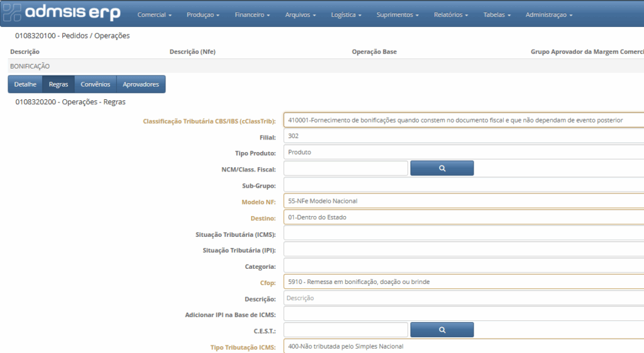Expand the Tabelas menu

coord(497,14)
